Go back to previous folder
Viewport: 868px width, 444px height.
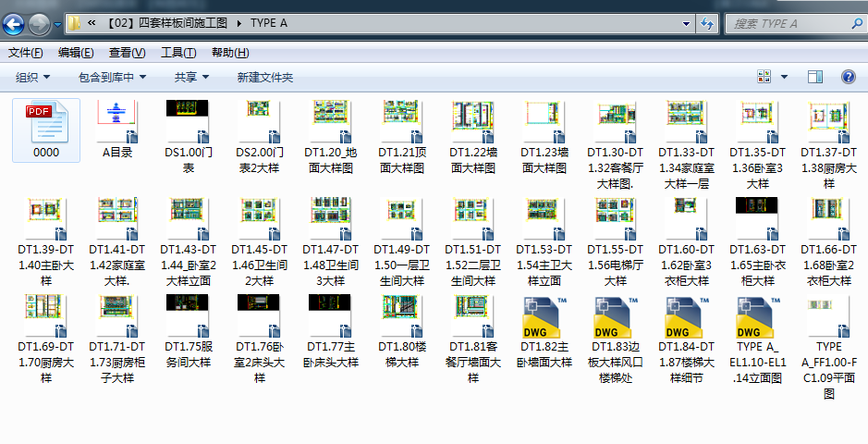[13, 24]
